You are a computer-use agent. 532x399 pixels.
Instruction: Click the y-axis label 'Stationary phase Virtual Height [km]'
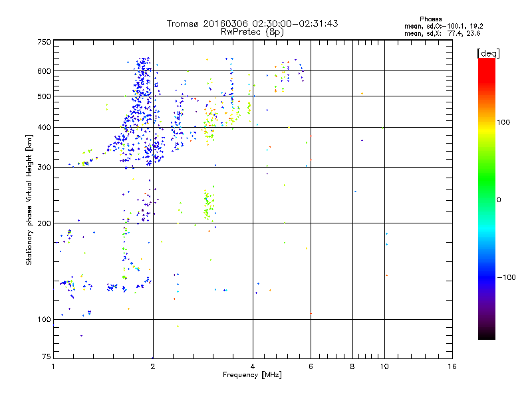click(x=29, y=199)
